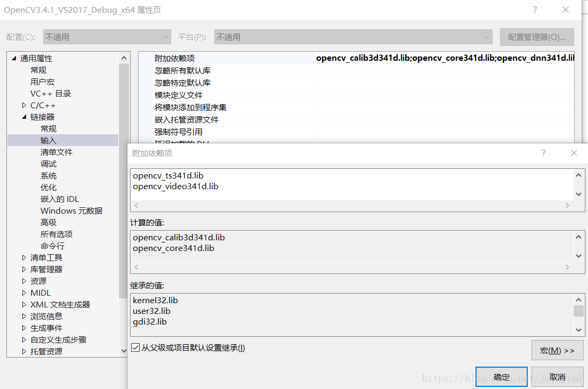Select 用户宏 in the tree

(42, 82)
